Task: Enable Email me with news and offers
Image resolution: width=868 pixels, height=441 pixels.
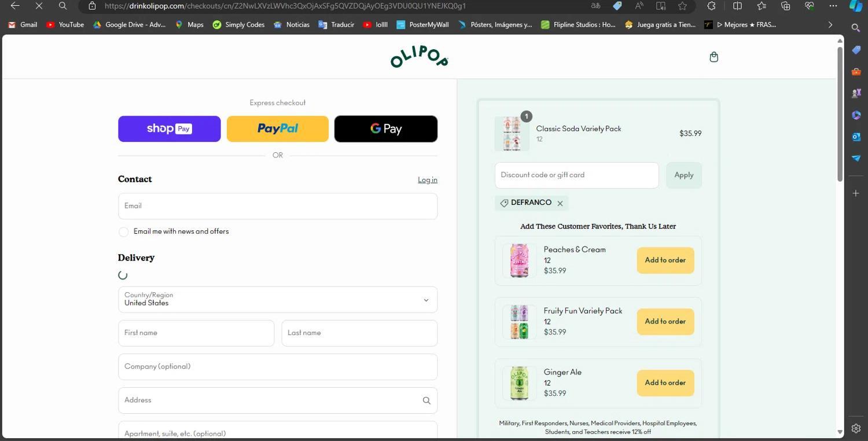Action: 123,231
